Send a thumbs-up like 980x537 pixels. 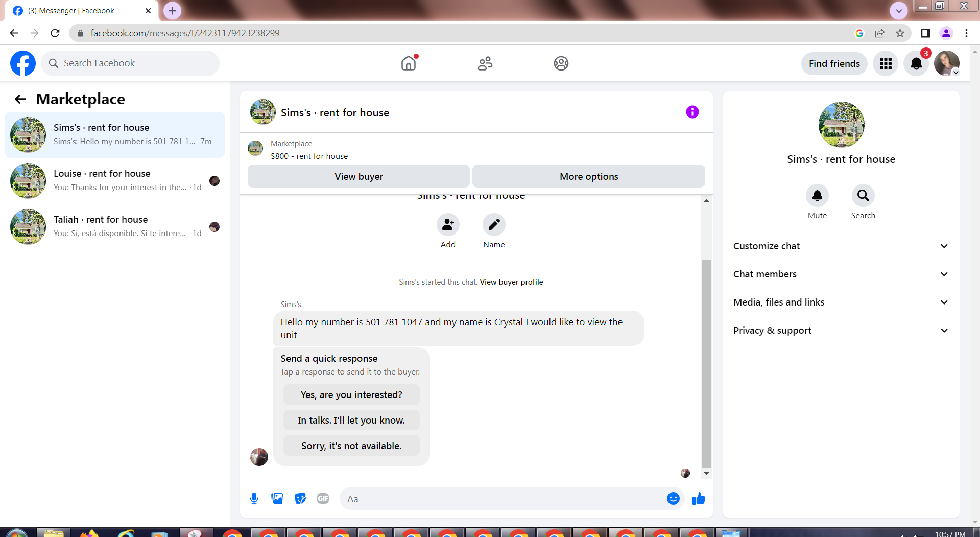[x=699, y=499]
